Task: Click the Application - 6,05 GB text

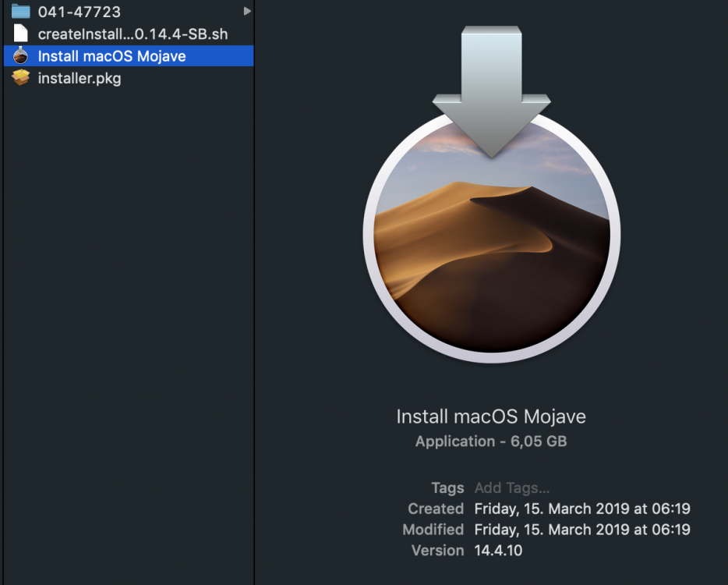Action: pyautogui.click(x=491, y=441)
